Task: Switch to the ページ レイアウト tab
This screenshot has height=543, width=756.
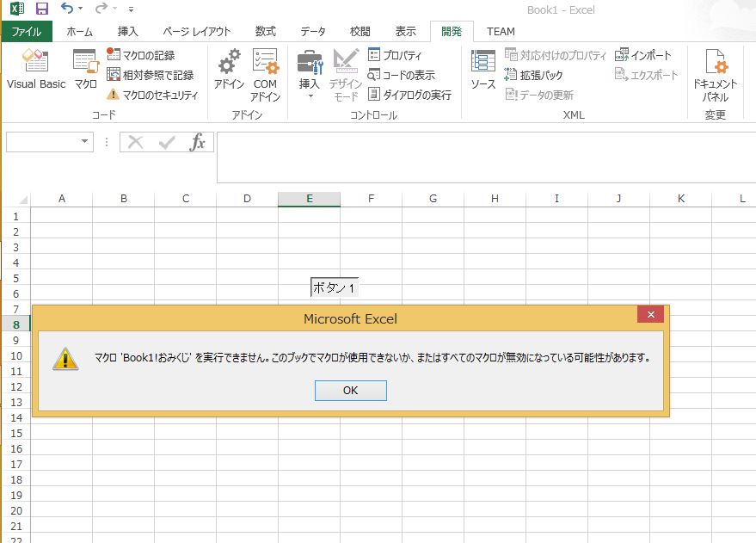Action: coord(197,31)
